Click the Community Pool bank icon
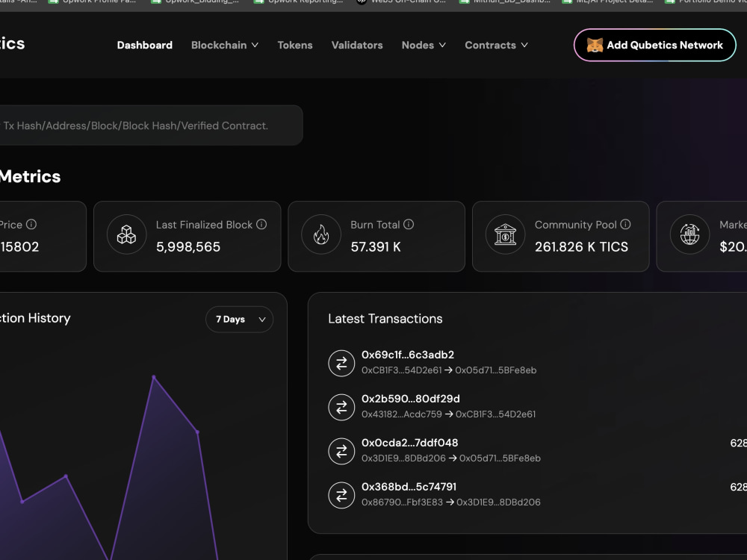Image resolution: width=747 pixels, height=560 pixels. 505,234
